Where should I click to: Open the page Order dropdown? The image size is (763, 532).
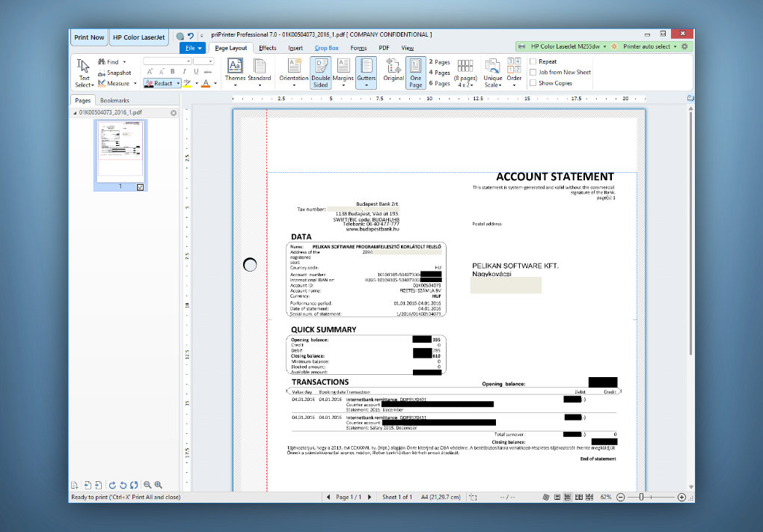click(x=515, y=73)
